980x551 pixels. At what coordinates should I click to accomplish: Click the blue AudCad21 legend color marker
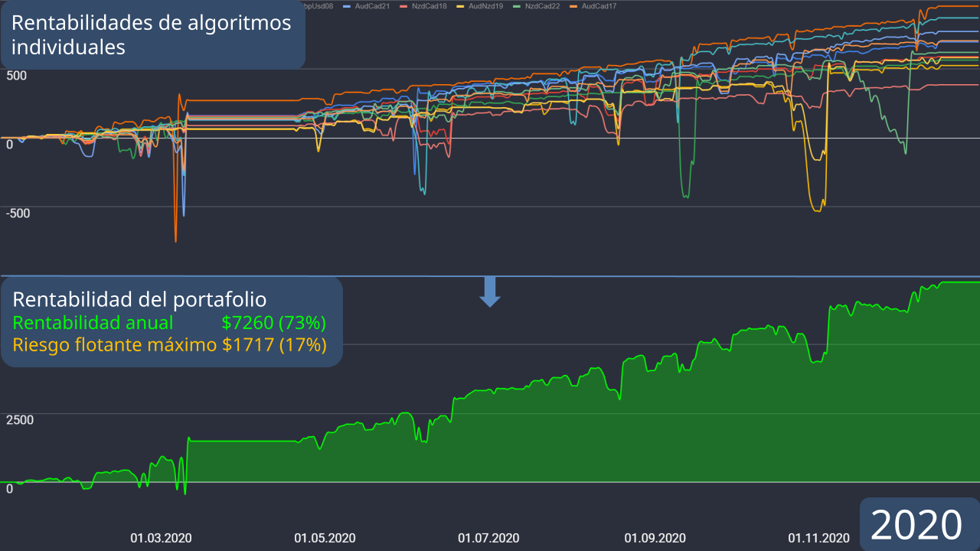click(348, 6)
